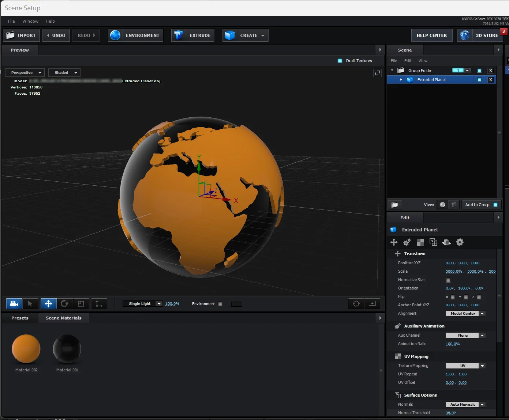Switch to the selection arrow tool
The width and height of the screenshot is (509, 420).
click(x=31, y=303)
